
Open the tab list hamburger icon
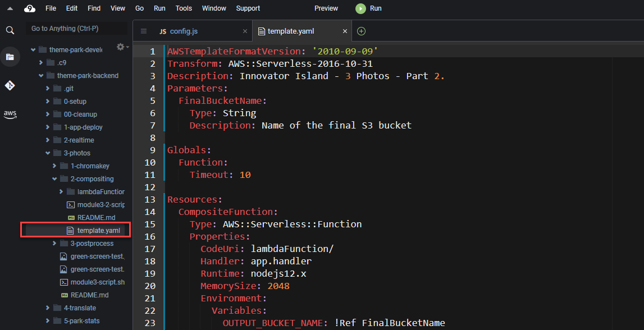(x=144, y=31)
